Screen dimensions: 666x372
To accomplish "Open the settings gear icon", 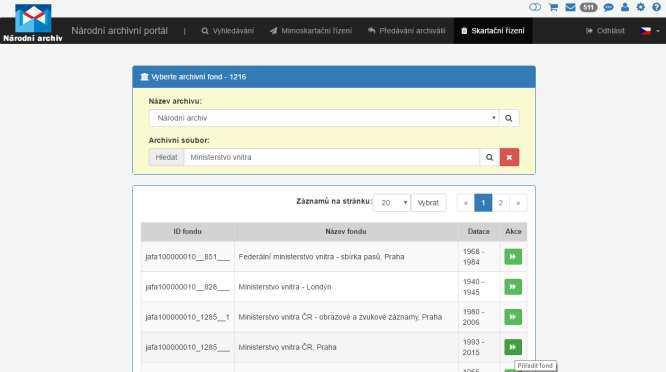I will click(641, 7).
